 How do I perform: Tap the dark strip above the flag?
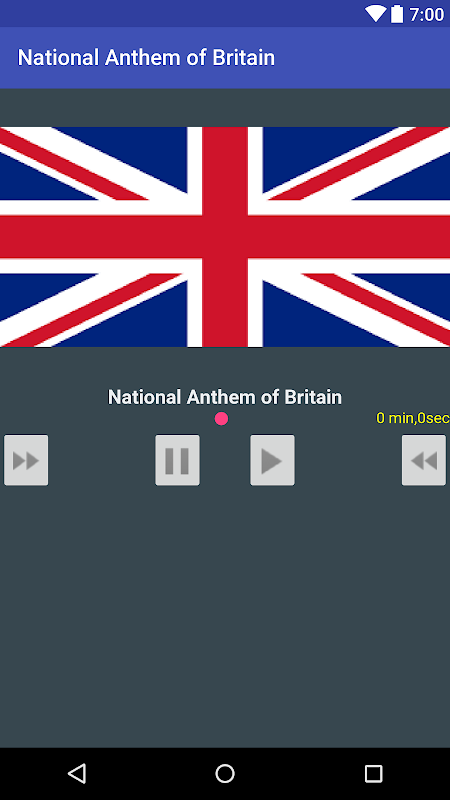[225, 108]
